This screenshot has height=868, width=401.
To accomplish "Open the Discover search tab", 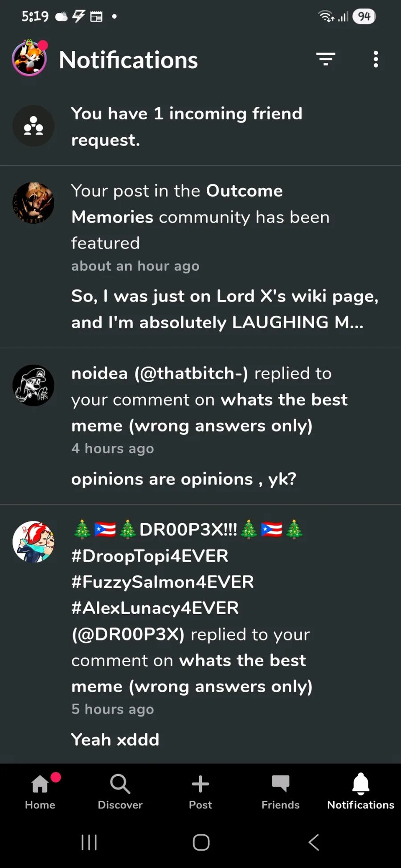I will (120, 791).
